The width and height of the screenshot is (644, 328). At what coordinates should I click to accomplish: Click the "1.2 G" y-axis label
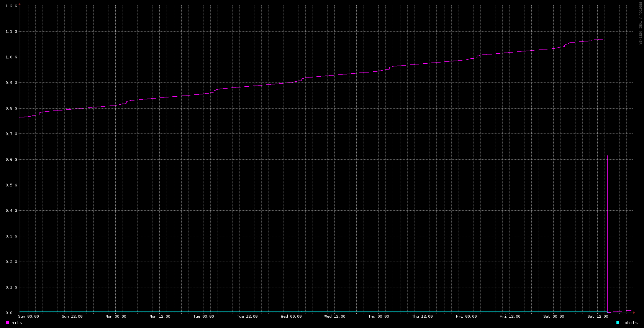click(x=11, y=6)
